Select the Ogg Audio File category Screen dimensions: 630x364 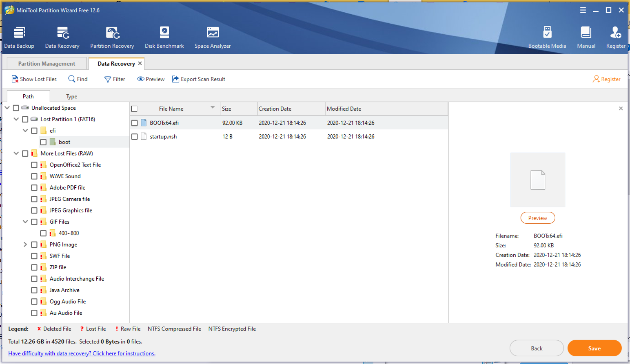tap(67, 302)
